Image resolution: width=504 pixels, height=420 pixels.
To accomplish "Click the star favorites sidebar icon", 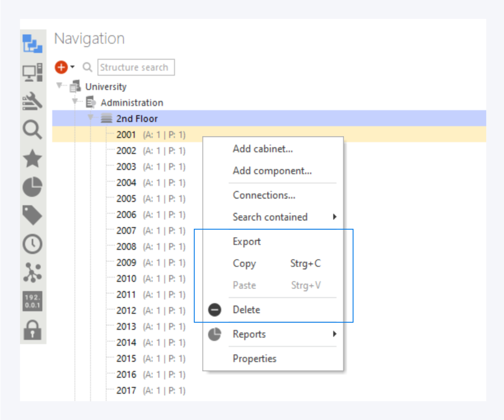I will pos(32,158).
